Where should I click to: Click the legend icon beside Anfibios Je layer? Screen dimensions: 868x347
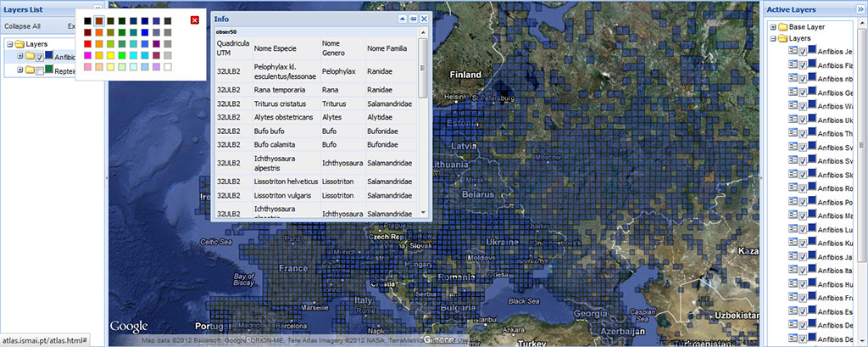coord(793,50)
